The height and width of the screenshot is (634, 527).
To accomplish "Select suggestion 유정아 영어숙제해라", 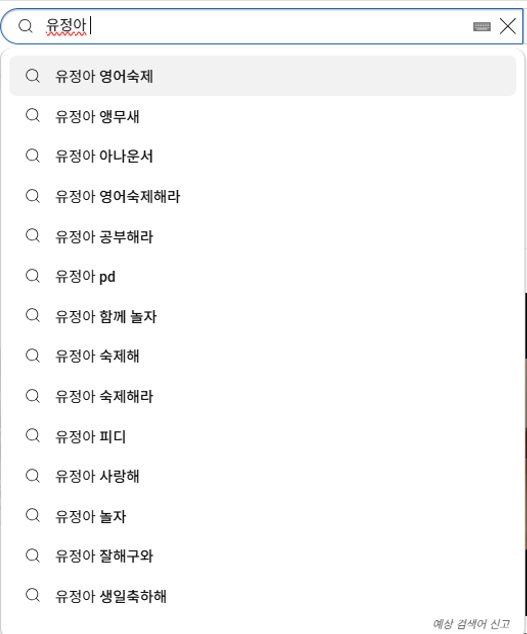I will point(262,196).
